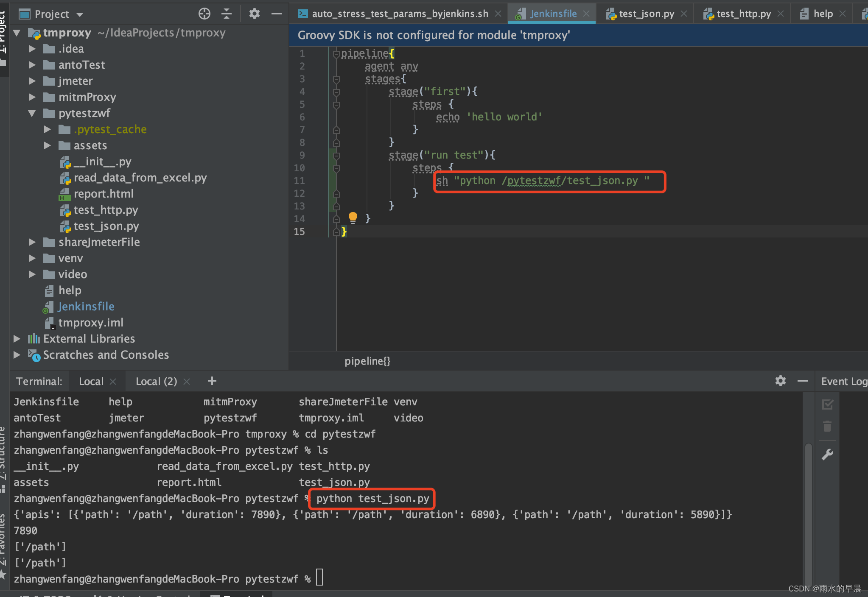Close the help editor tab
Viewport: 868px width, 597px height.
pyautogui.click(x=843, y=14)
